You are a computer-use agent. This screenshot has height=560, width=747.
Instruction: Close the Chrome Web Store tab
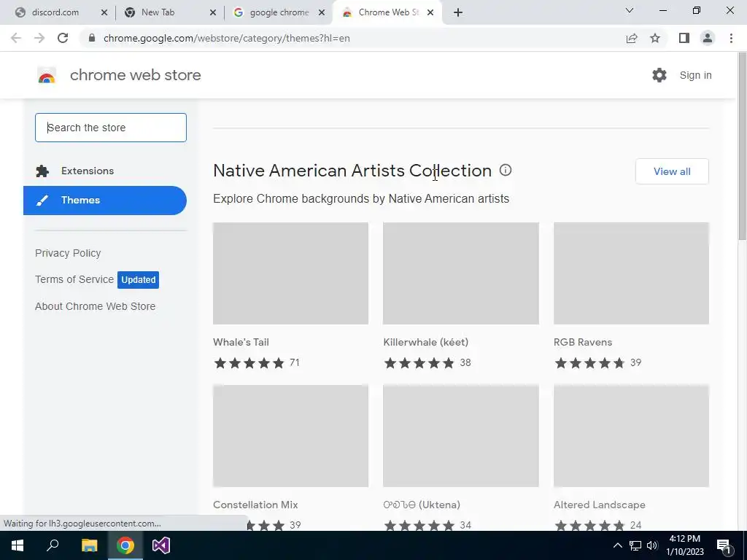point(430,12)
